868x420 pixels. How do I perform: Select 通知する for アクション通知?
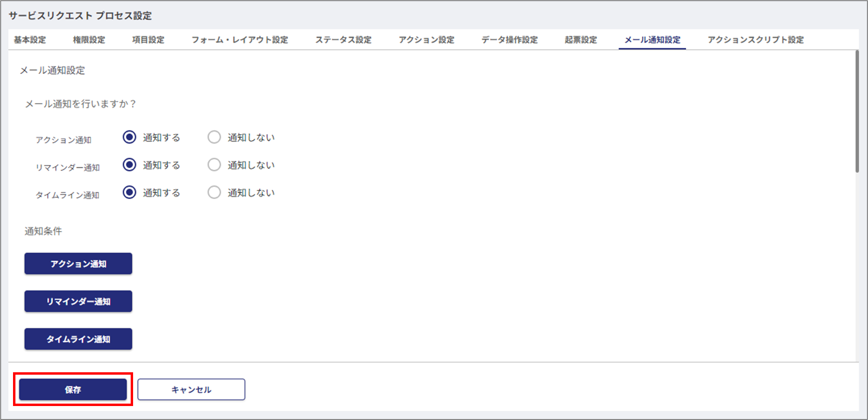click(129, 137)
